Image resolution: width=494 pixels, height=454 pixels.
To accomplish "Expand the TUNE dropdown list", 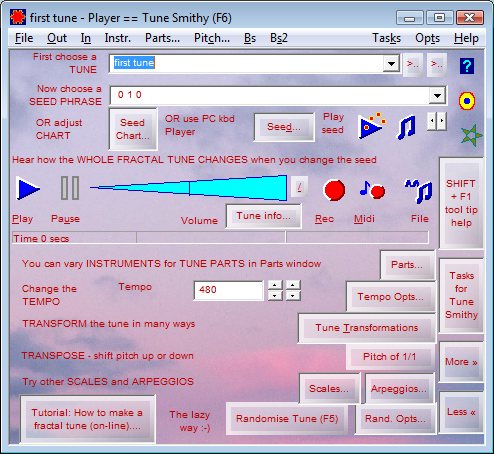I will (391, 63).
